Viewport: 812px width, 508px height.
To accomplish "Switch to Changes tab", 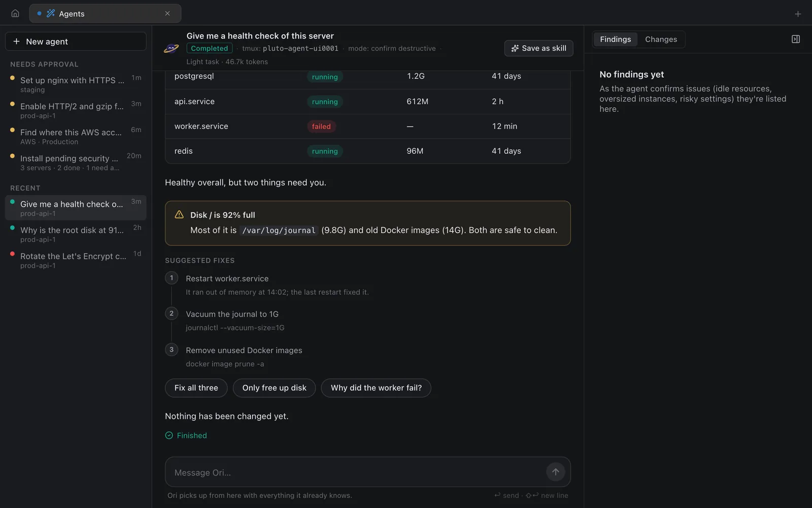I will coord(661,39).
